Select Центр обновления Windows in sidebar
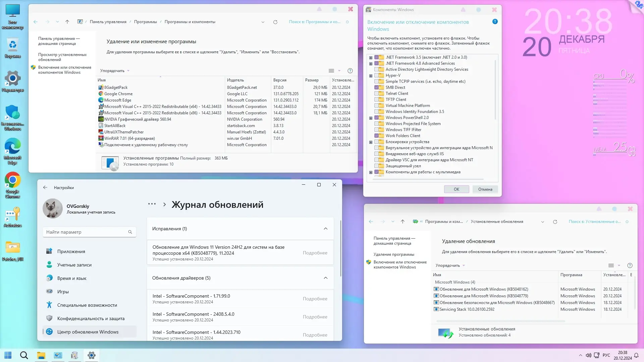The width and height of the screenshot is (644, 362). (88, 332)
